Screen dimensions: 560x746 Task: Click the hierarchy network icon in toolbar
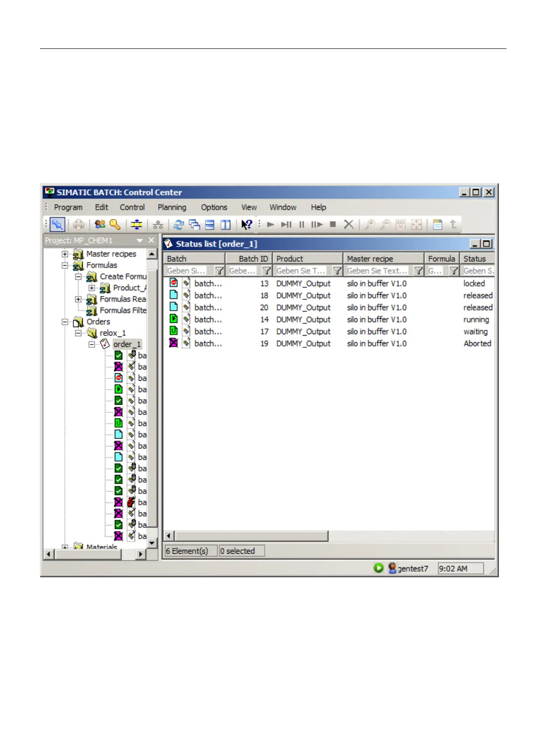tap(158, 225)
